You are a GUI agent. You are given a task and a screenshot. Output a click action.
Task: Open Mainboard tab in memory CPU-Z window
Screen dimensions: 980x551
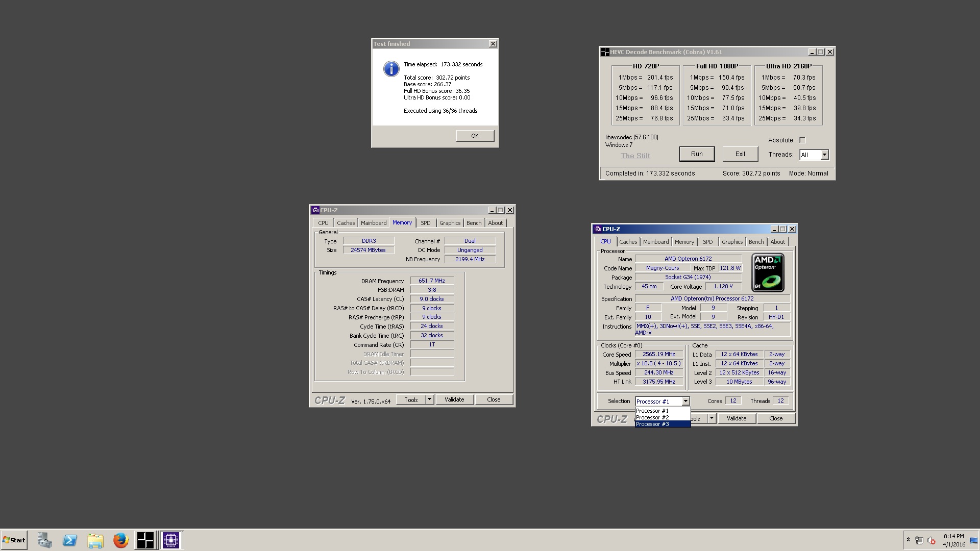click(x=374, y=223)
